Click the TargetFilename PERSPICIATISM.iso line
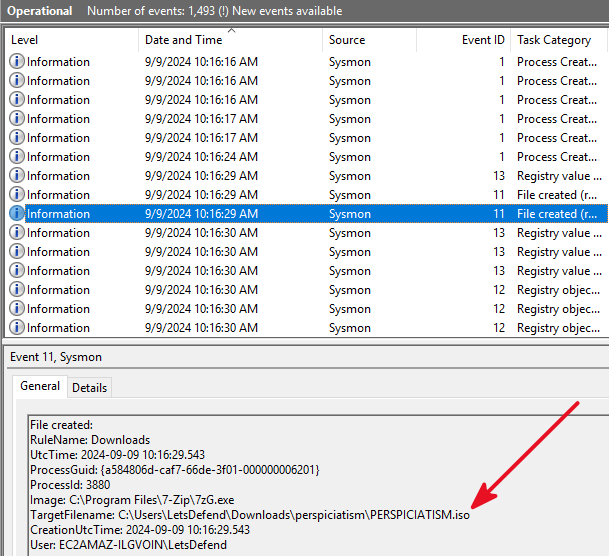 click(x=250, y=515)
